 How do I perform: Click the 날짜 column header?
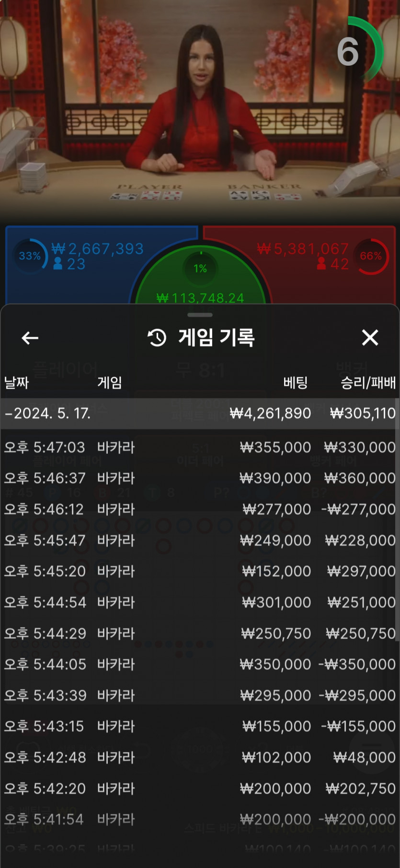(x=17, y=383)
